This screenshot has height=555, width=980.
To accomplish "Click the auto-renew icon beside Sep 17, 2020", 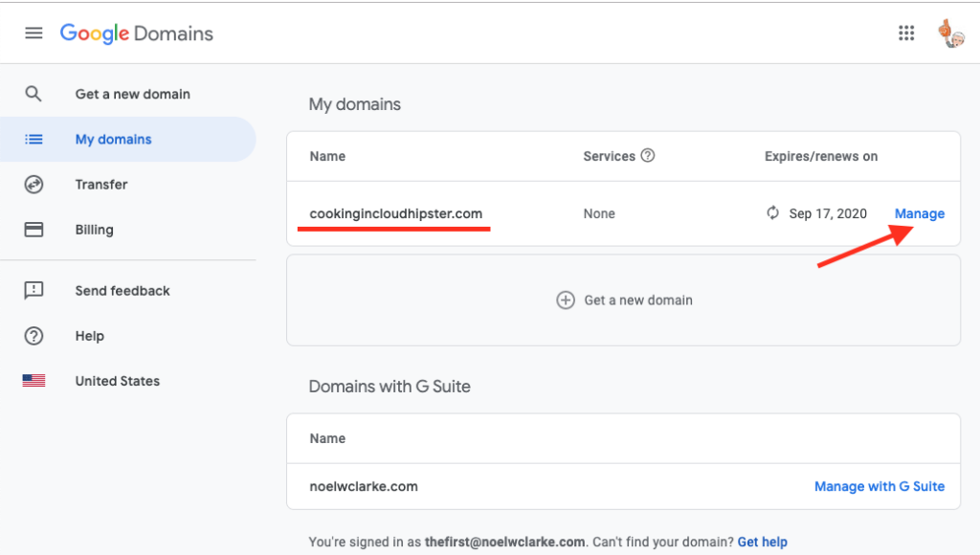I will pyautogui.click(x=772, y=213).
